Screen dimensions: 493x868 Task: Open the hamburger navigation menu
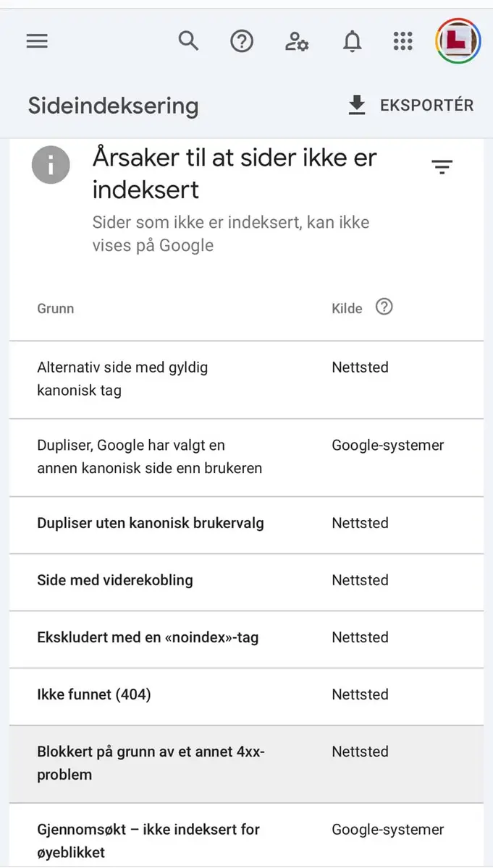point(37,41)
